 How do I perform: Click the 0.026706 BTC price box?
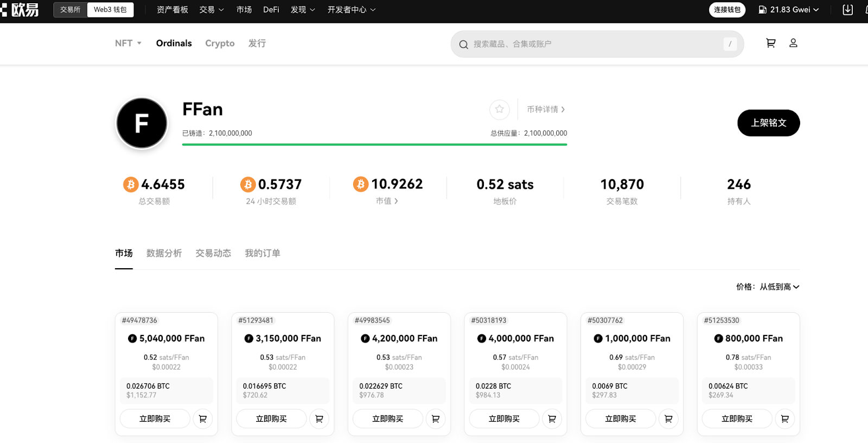point(166,390)
